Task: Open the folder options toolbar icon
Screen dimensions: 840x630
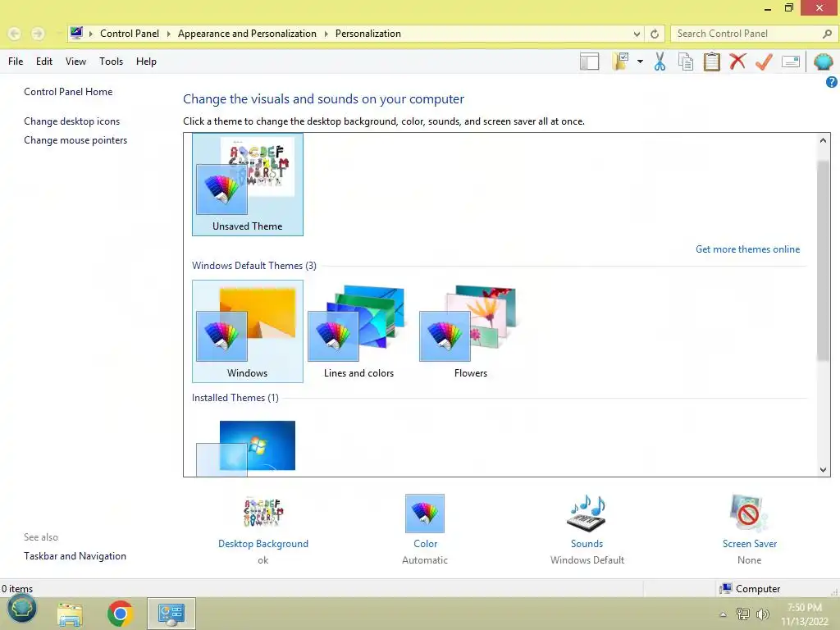Action: pos(621,62)
